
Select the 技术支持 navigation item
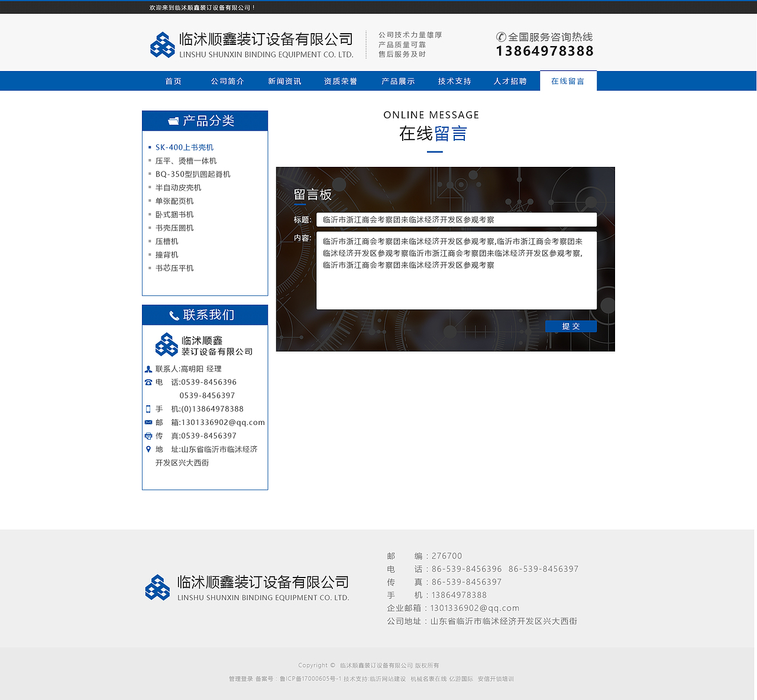454,81
